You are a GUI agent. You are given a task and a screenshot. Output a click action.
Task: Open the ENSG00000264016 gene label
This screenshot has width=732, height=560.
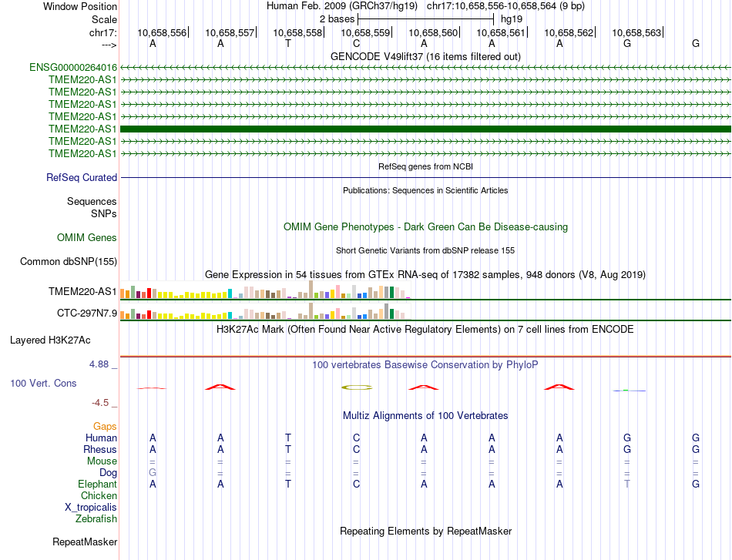[73, 67]
